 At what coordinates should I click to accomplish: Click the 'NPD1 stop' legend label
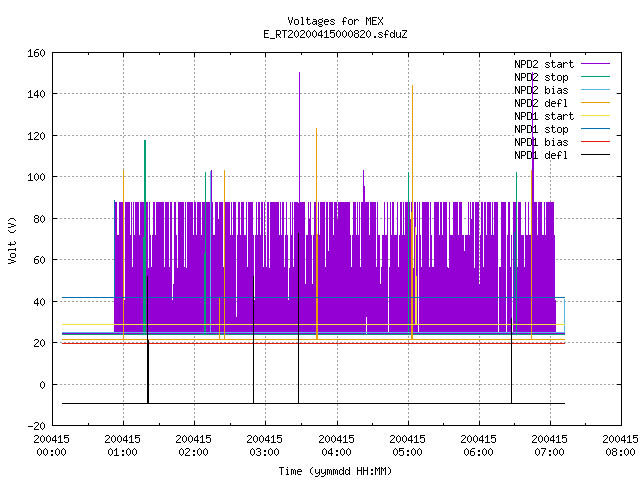pos(541,129)
